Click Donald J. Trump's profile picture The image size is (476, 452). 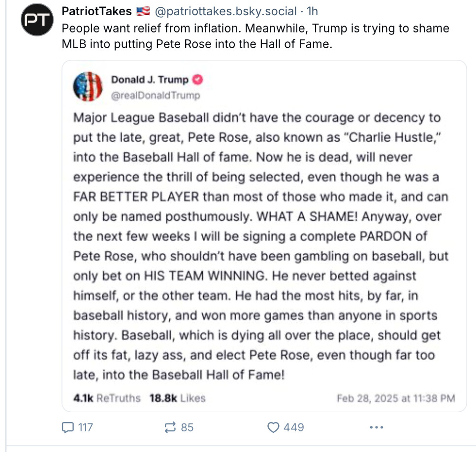[x=88, y=87]
